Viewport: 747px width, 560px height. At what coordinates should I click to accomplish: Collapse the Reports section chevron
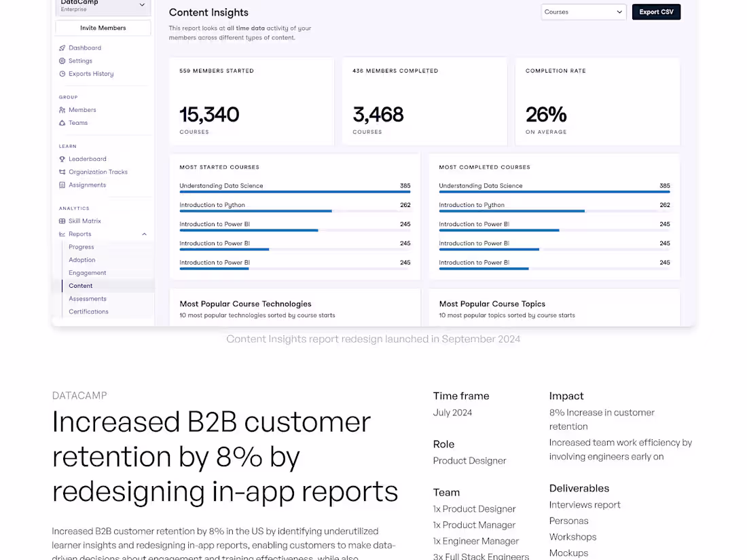click(x=144, y=234)
